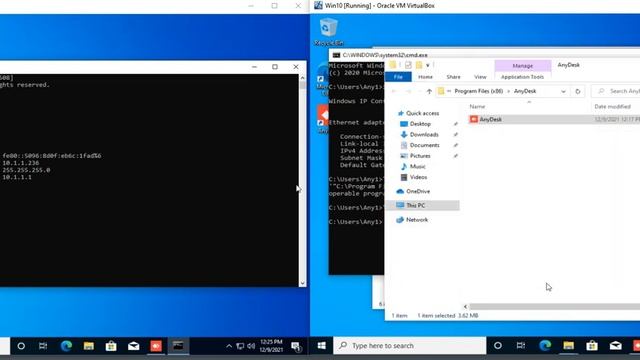Open the File tab in File Explorer
The image size is (640, 360).
click(x=398, y=77)
